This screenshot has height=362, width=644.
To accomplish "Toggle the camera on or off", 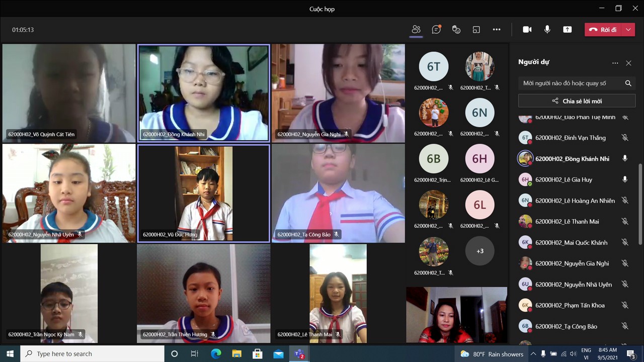I will 527,30.
